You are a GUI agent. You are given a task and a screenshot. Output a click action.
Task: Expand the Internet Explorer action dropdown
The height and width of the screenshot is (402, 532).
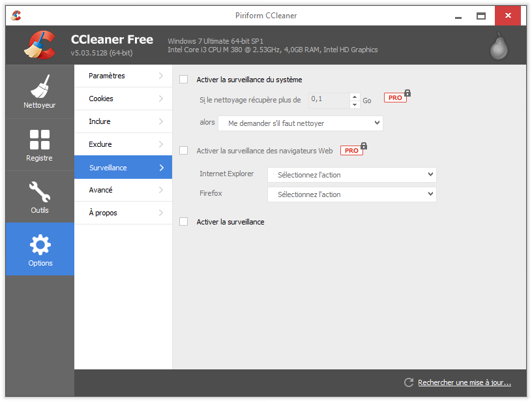(x=351, y=175)
